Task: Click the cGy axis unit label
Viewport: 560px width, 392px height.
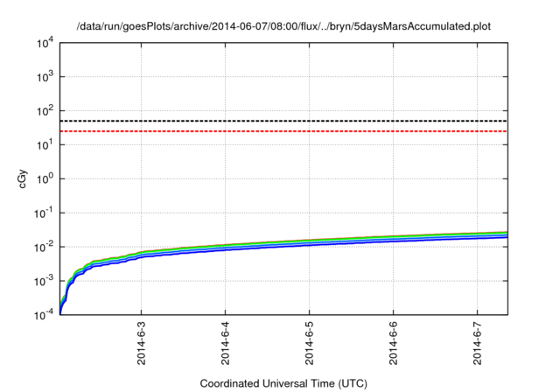Action: 23,178
